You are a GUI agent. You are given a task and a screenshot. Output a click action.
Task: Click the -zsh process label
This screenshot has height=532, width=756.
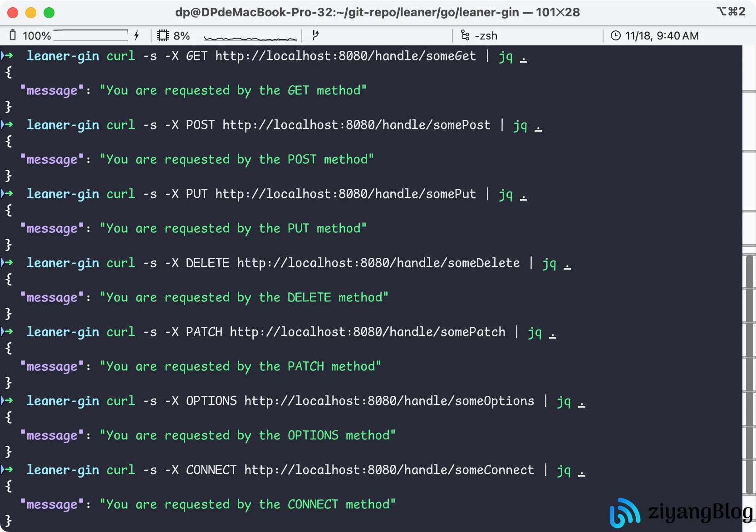pyautogui.click(x=486, y=35)
